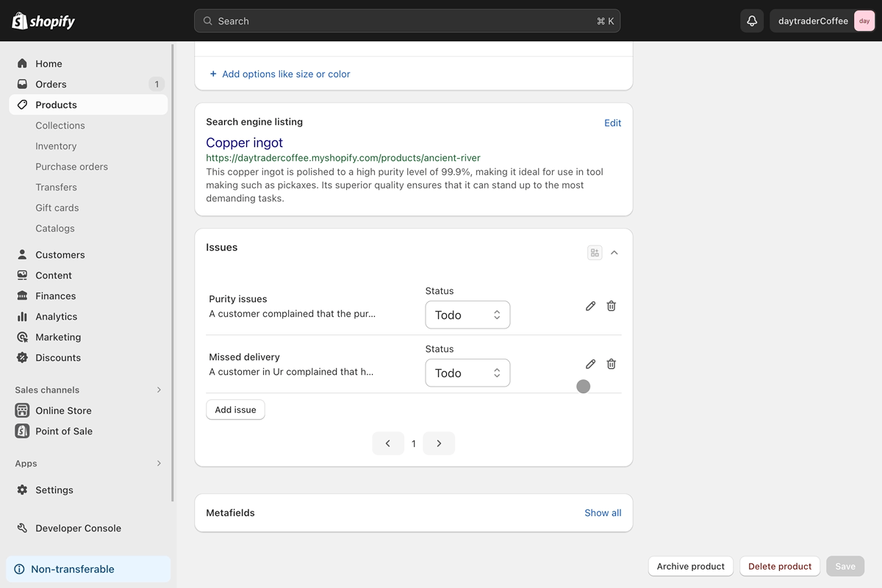Focus the Search field

coord(407,21)
